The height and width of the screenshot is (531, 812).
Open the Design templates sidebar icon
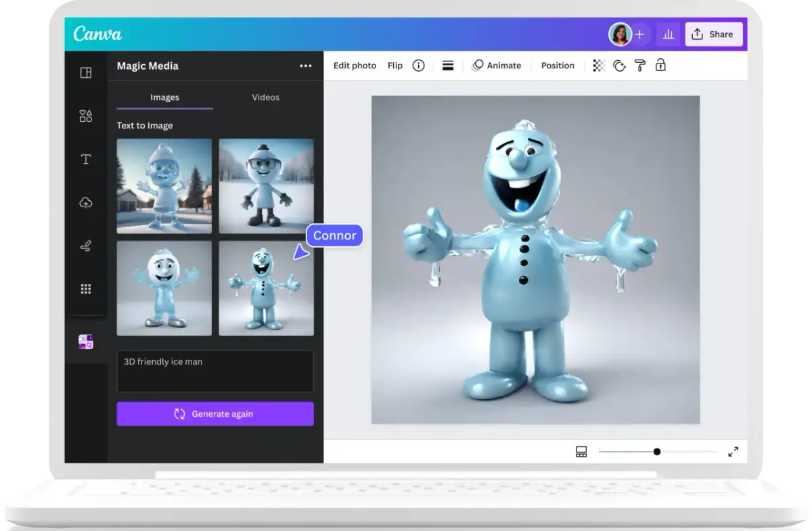point(86,73)
